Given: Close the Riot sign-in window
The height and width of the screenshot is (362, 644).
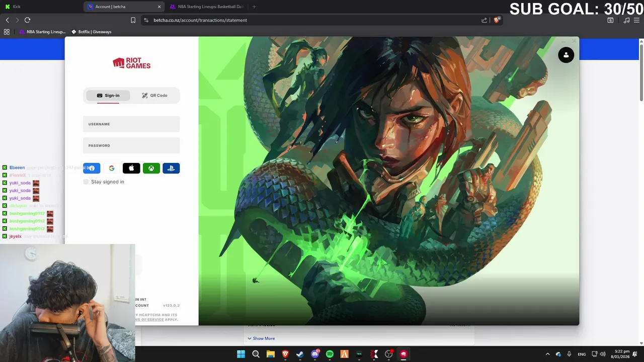Looking at the screenshot, I should point(574,41).
